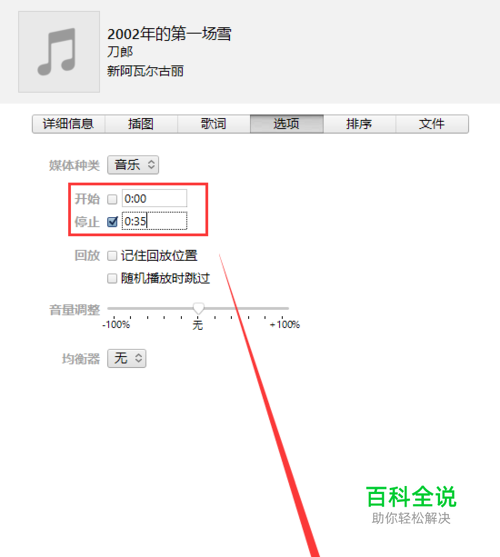Click the stop time field showing 0:35
The height and width of the screenshot is (557, 500).
coord(154,221)
